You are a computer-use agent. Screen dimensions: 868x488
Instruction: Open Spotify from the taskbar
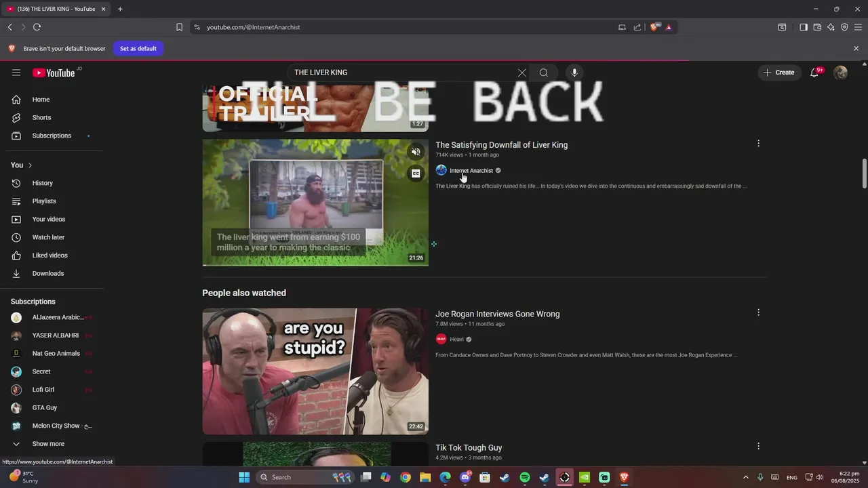pyautogui.click(x=525, y=477)
